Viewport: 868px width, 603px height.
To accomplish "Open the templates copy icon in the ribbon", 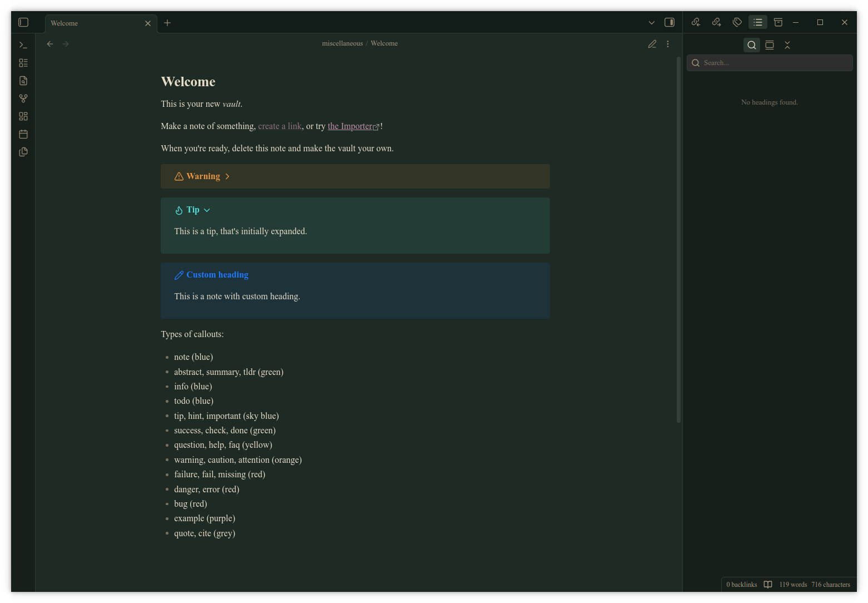I will pyautogui.click(x=23, y=152).
